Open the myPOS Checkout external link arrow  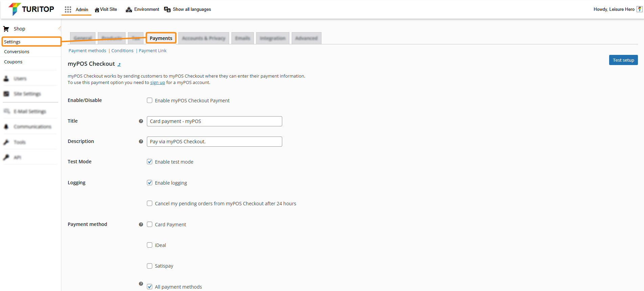[x=119, y=64]
